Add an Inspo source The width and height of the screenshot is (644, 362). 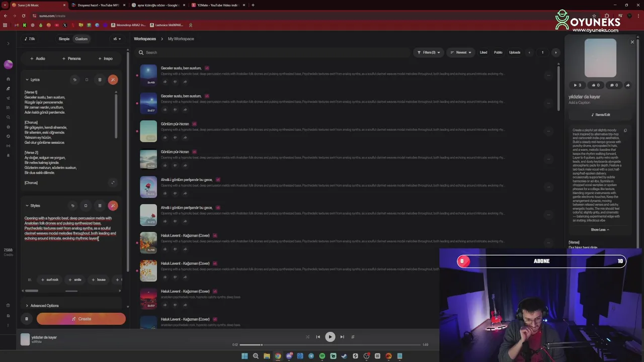pyautogui.click(x=106, y=58)
